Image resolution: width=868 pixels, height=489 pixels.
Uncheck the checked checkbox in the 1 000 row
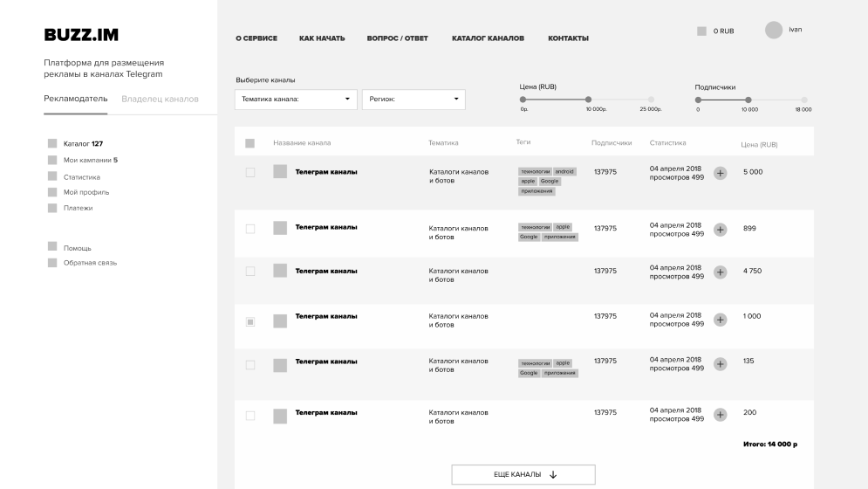click(x=250, y=322)
